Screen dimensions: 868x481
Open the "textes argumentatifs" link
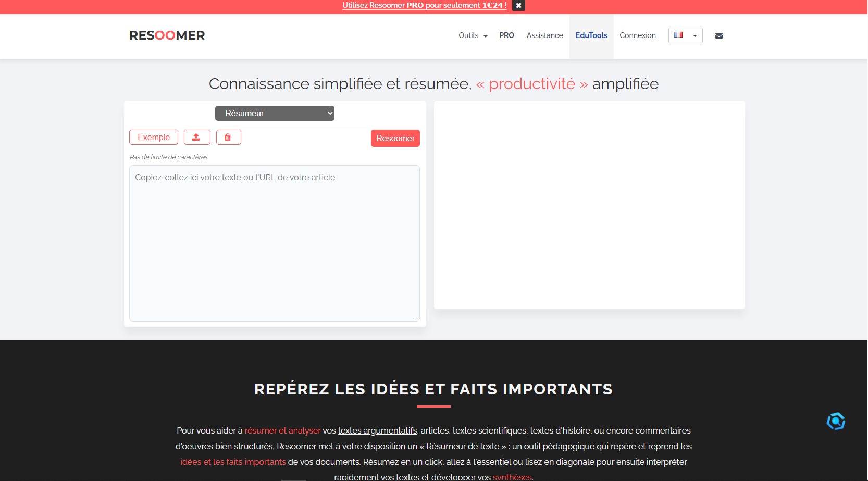tap(377, 430)
